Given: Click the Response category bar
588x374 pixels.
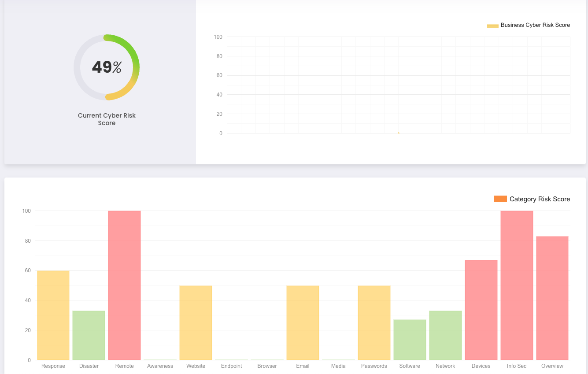Looking at the screenshot, I should point(53,315).
